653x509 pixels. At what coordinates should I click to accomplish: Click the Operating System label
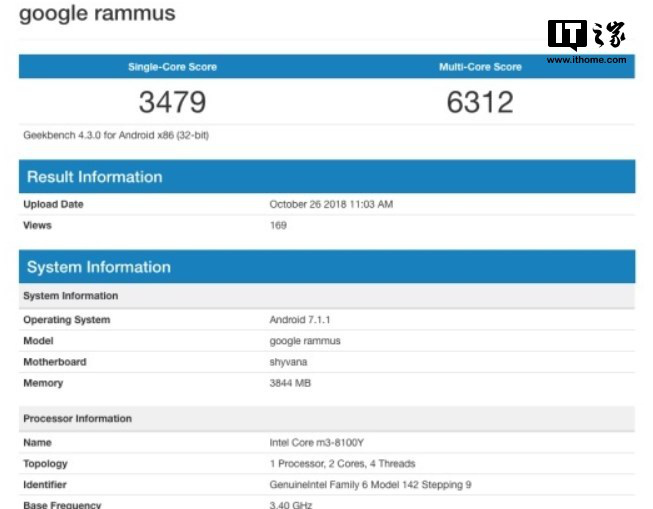67,320
